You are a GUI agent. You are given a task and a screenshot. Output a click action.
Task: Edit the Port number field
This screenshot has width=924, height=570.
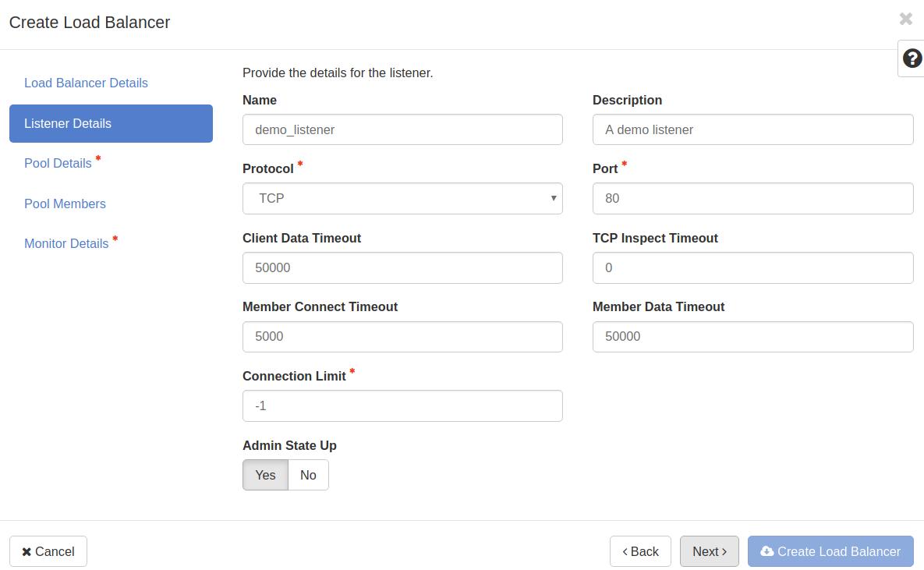click(x=752, y=198)
